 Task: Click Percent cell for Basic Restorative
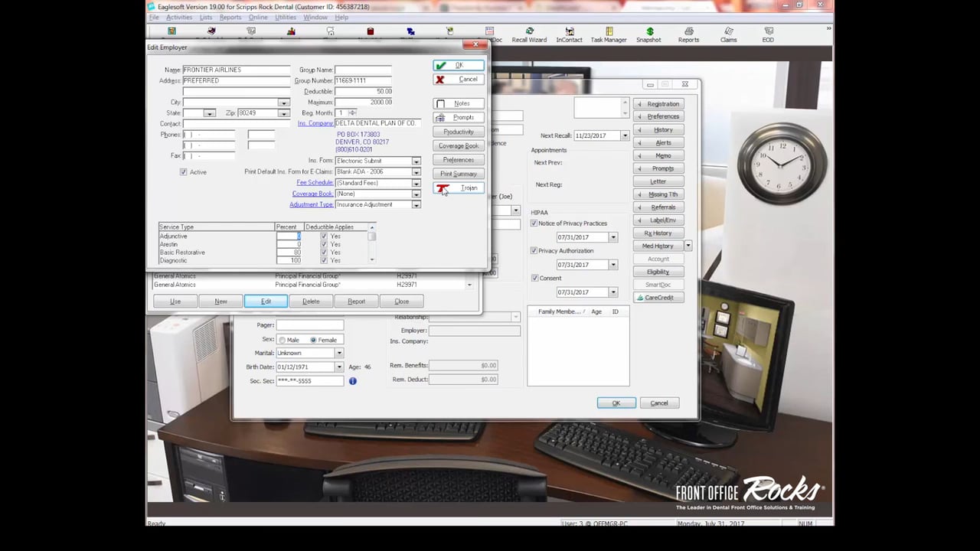[x=289, y=253]
